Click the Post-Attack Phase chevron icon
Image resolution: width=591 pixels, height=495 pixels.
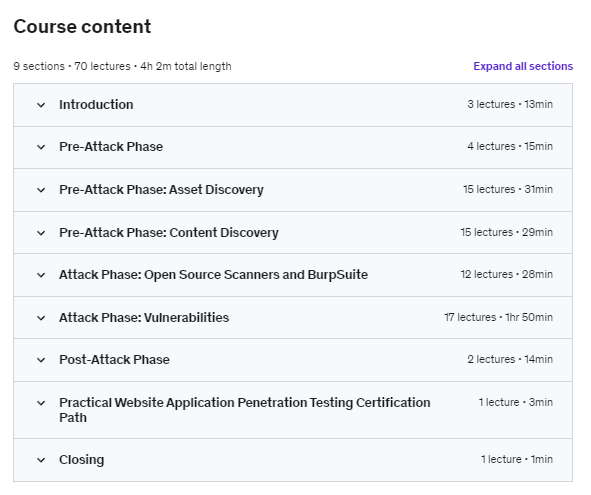pos(41,360)
